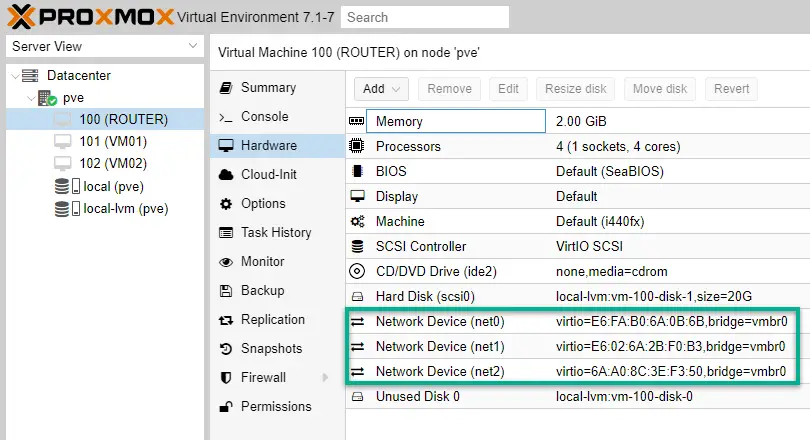Select the Hardware tab
The width and height of the screenshot is (810, 440).
click(277, 145)
